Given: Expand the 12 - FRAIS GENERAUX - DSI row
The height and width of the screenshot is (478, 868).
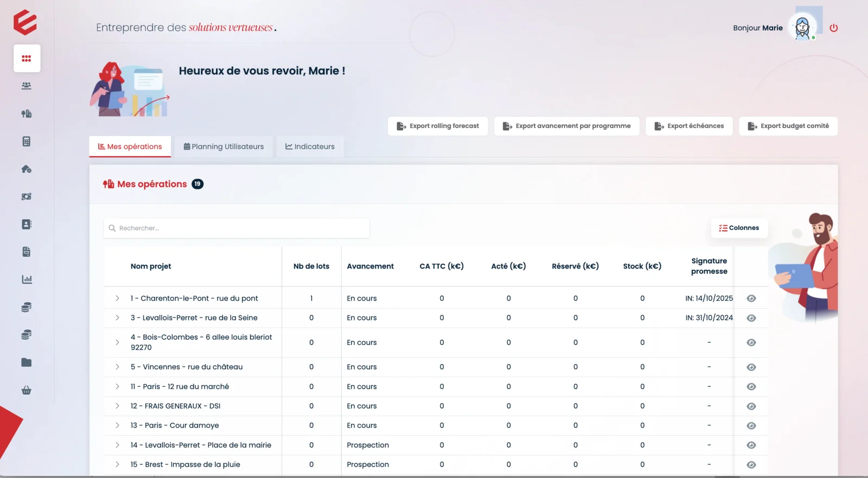Looking at the screenshot, I should (x=117, y=406).
